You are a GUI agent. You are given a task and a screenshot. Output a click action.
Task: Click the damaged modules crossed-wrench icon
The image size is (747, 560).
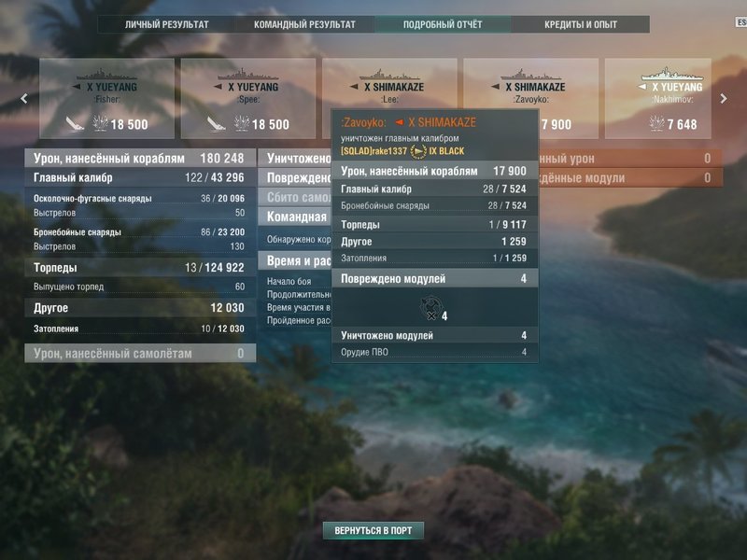(430, 308)
